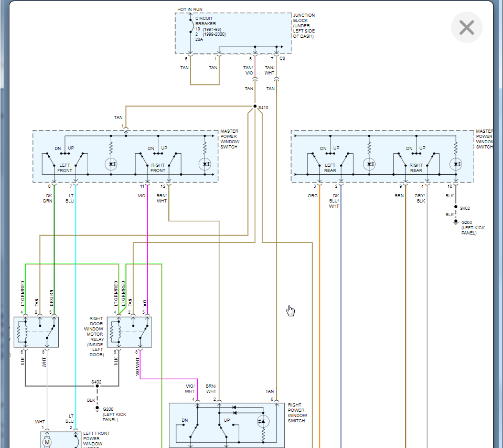Image resolution: width=503 pixels, height=448 pixels.
Task: Select the right door window motor relay box
Action: click(x=130, y=332)
